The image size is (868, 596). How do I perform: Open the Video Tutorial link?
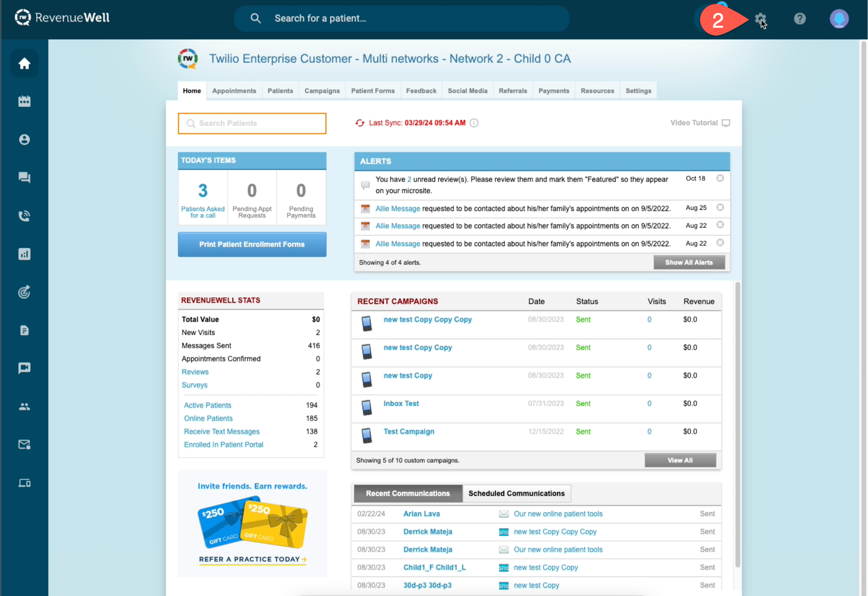pyautogui.click(x=694, y=123)
